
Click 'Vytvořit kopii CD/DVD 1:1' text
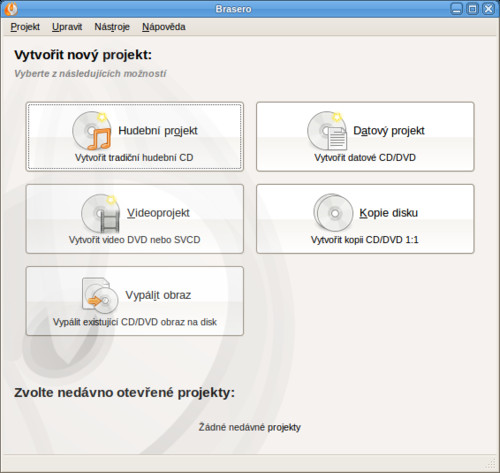365,240
